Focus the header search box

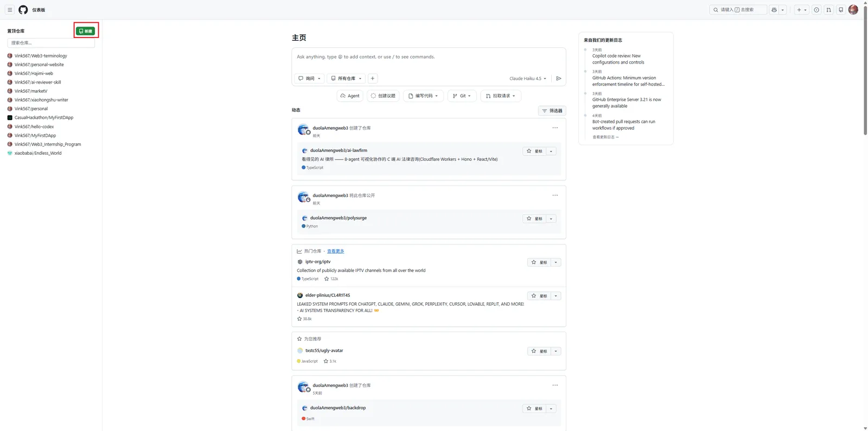(738, 10)
